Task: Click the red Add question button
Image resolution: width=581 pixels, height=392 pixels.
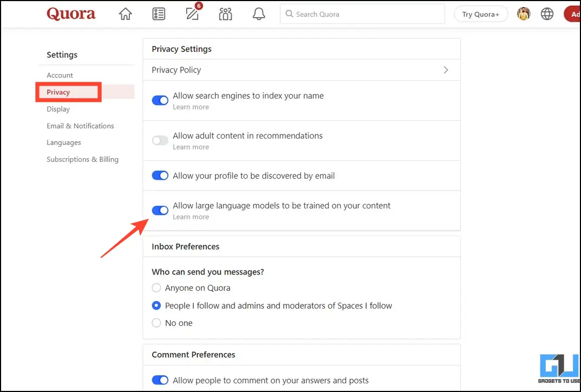Action: click(572, 14)
